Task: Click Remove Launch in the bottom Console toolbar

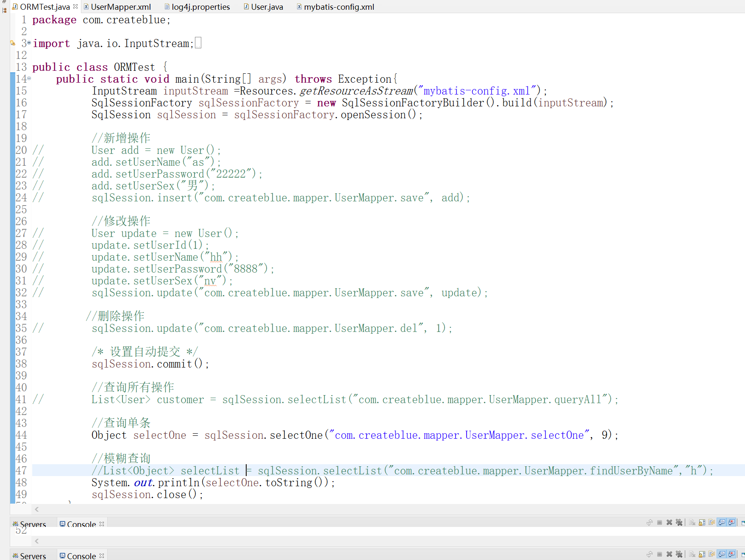Action: tap(669, 554)
